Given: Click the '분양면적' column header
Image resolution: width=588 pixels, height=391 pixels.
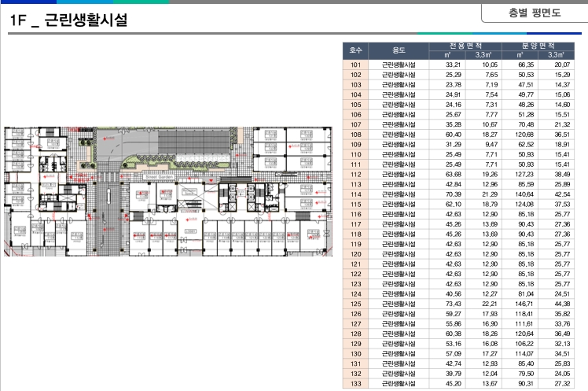Looking at the screenshot, I should click(538, 46).
